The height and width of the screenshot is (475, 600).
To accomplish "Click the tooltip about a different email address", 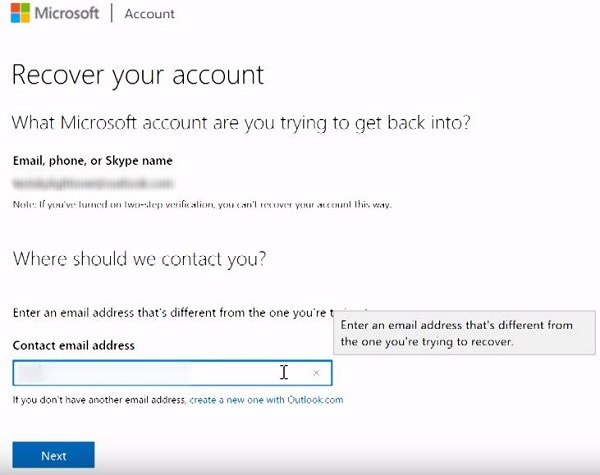I will [464, 333].
